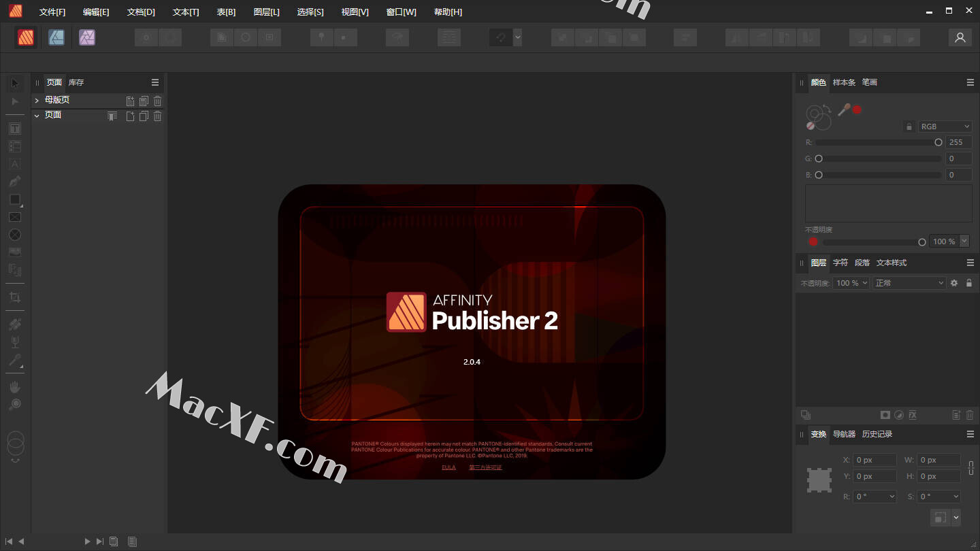Image resolution: width=980 pixels, height=551 pixels.
Task: Click the delete layer trash icon
Action: pos(970,415)
